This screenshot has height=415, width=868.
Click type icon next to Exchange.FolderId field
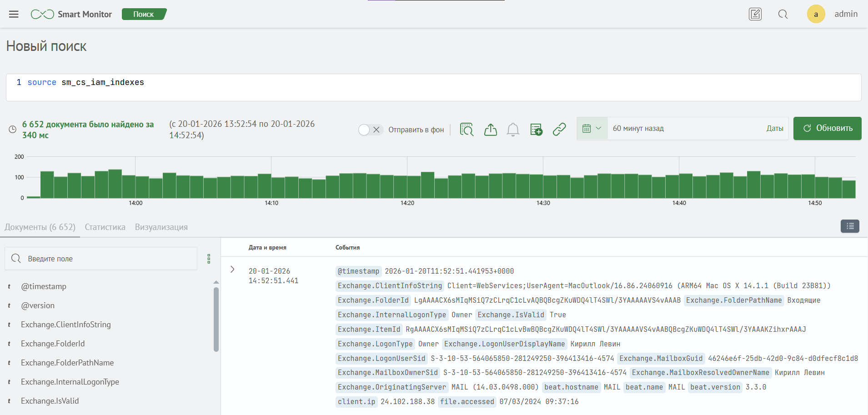[9, 344]
